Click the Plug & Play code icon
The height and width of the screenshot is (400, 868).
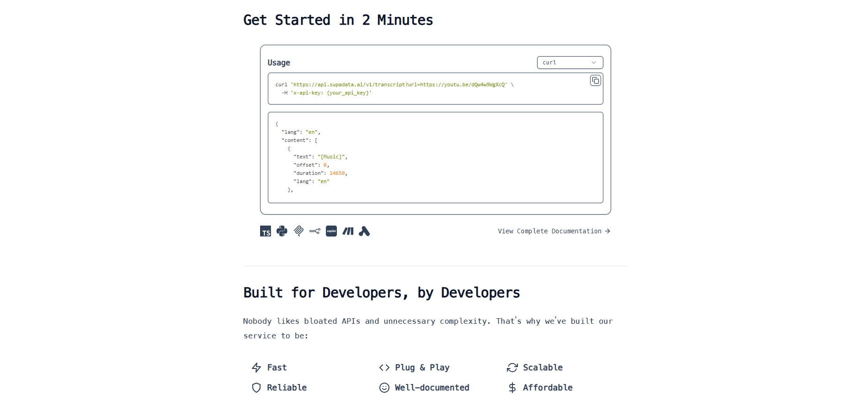point(384,368)
